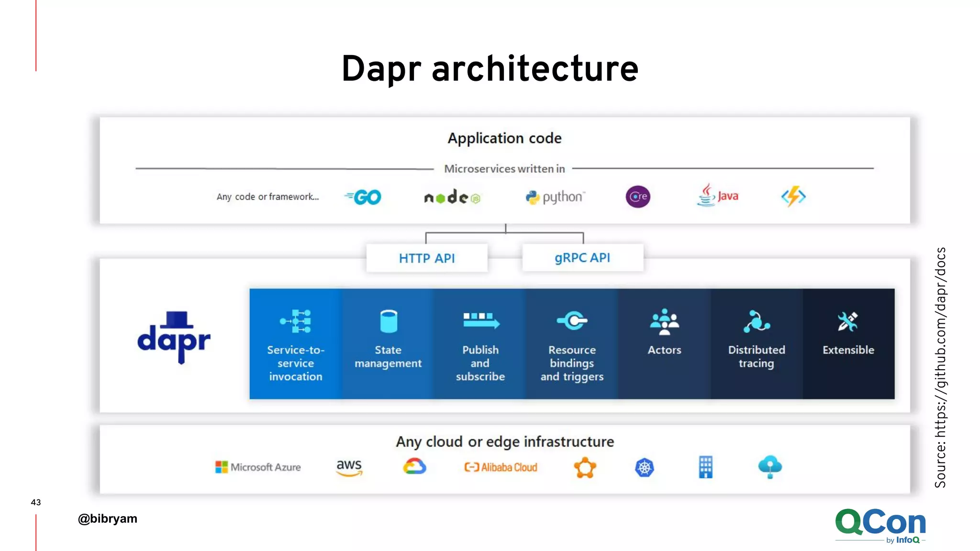Click the Node.js logo
980x551 pixels.
(x=452, y=197)
